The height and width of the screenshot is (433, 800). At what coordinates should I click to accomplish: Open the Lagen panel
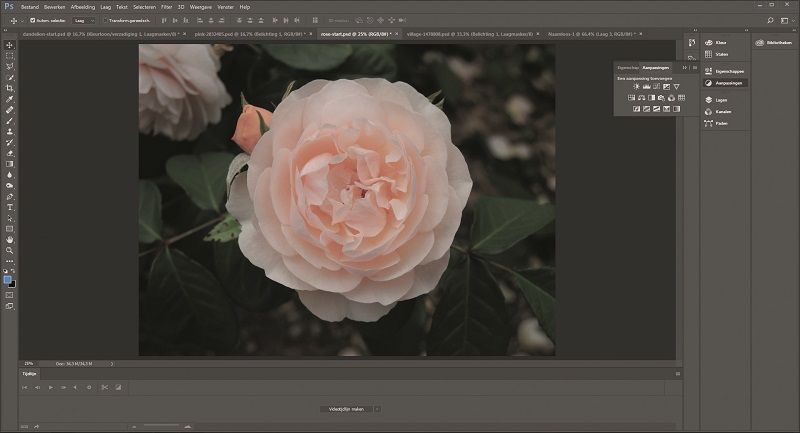[x=721, y=100]
